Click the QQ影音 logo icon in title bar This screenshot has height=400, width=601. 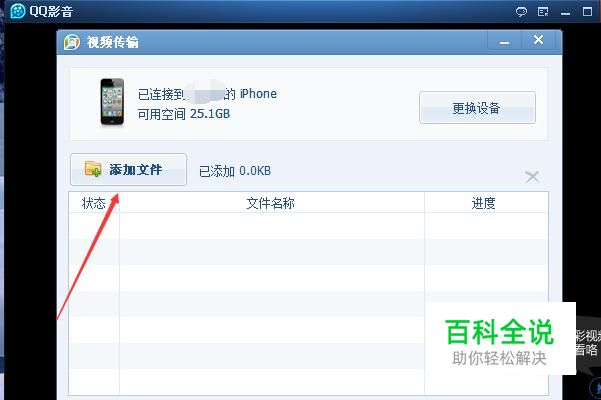pos(17,11)
